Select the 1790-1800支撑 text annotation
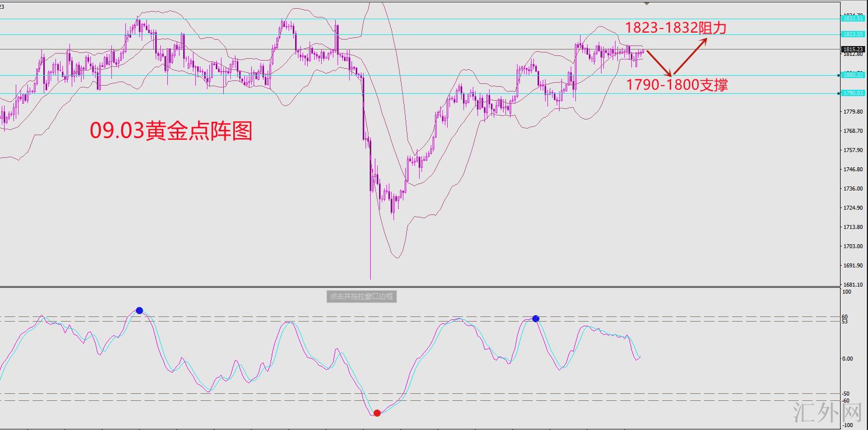868x430 pixels. 677,84
